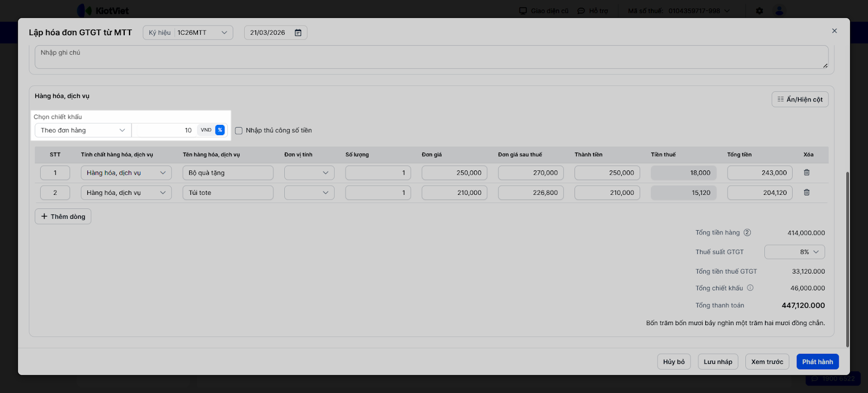Image resolution: width=868 pixels, height=393 pixels.
Task: Delete the Túi tote row
Action: (x=807, y=193)
